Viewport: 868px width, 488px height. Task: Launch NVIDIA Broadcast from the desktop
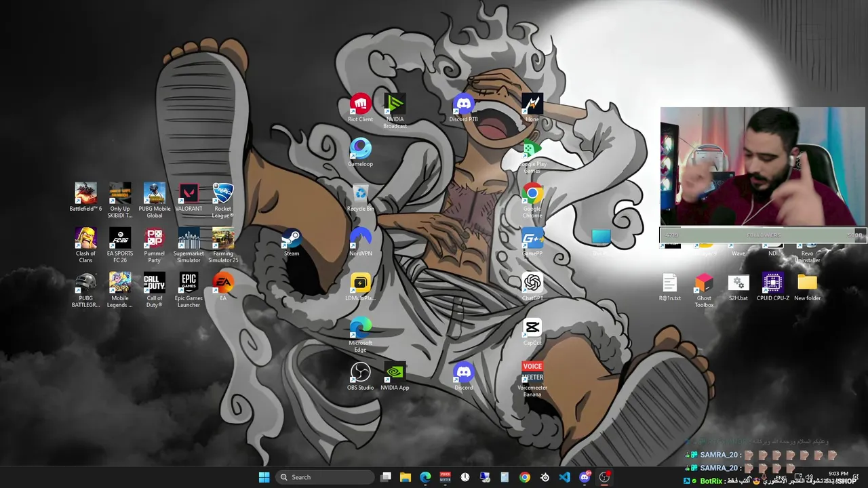point(395,110)
